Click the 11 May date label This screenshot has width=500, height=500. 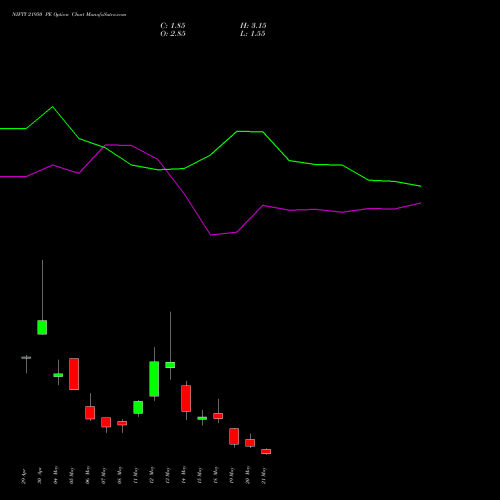pyautogui.click(x=136, y=475)
